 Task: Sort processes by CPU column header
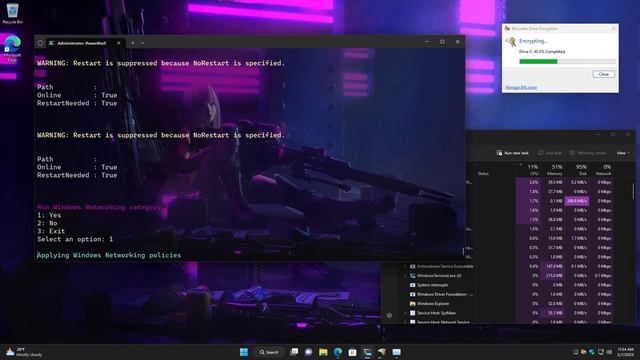click(x=529, y=170)
